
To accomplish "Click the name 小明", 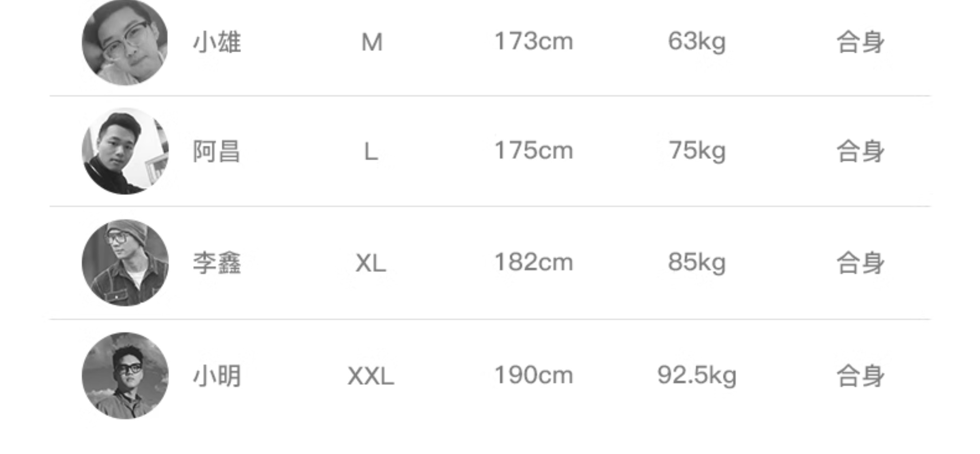I will [217, 375].
